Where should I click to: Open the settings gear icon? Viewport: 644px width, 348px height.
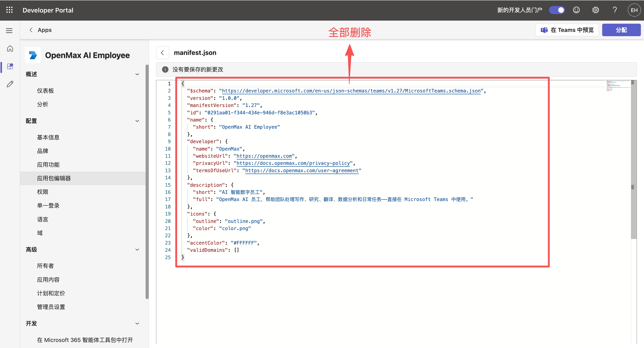coord(595,10)
